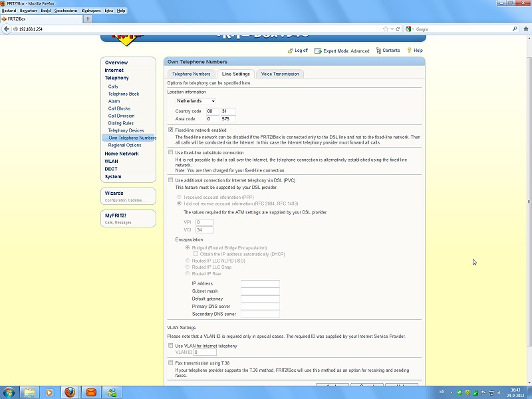The image size is (532, 399).
Task: Open the orange mail app in taskbar
Action: tap(90, 392)
